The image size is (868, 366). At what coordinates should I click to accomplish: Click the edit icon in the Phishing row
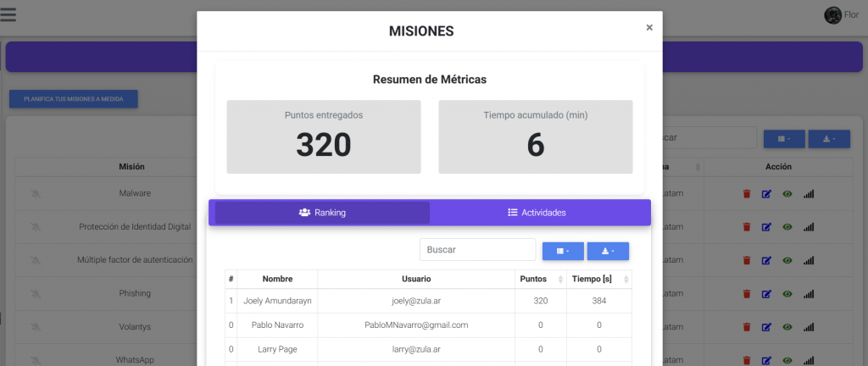coord(766,293)
